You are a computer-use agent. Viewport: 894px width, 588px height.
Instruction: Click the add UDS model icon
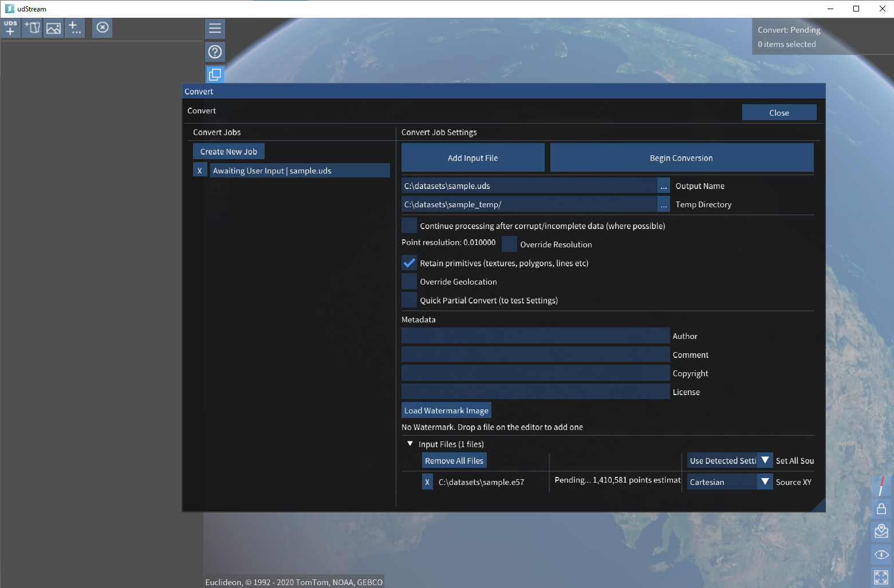pyautogui.click(x=11, y=27)
